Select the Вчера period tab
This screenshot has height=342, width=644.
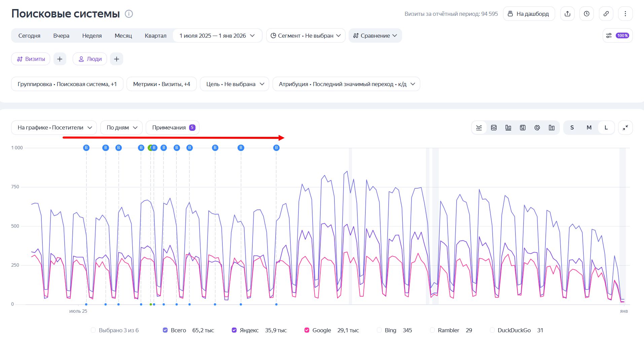coord(61,36)
